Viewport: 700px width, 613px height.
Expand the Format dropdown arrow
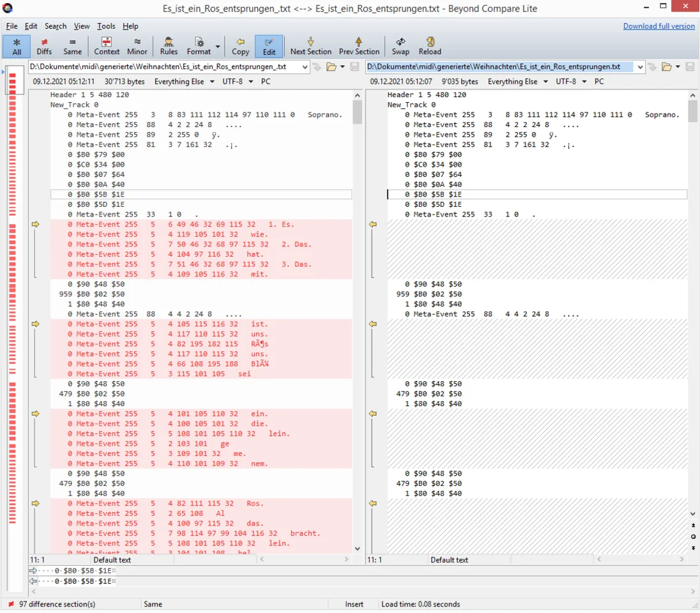218,47
